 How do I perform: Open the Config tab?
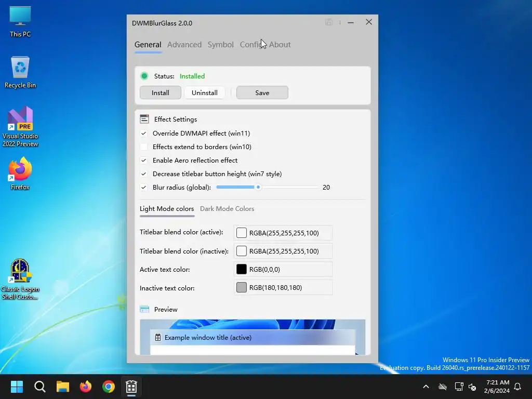coord(251,45)
